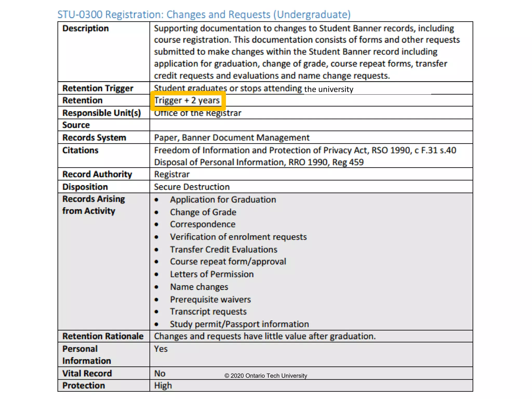Click the Retention Rationale description text
532x399 pixels.
point(265,336)
